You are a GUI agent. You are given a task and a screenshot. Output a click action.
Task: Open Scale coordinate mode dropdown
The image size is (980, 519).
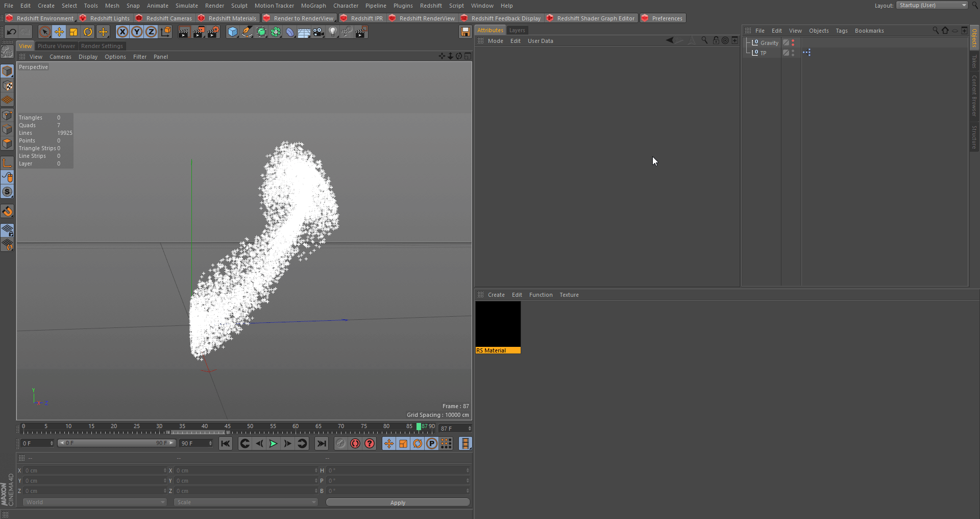246,502
